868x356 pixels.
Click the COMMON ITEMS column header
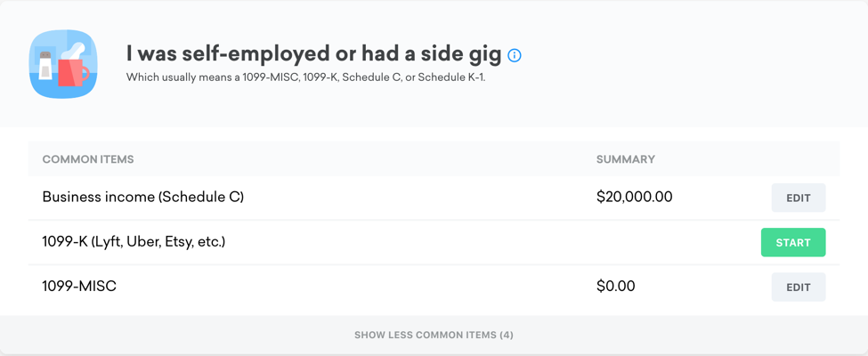[88, 159]
